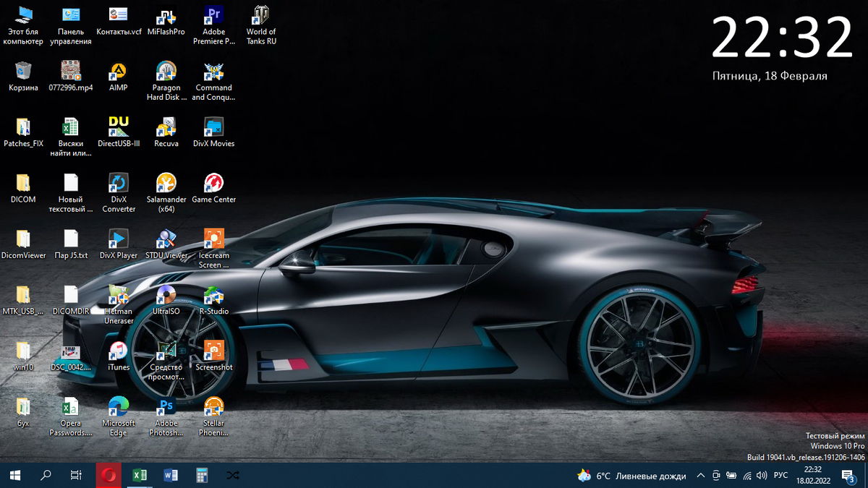Launch the Screenshot shortcut
Screen dimensions: 868x488
click(213, 355)
